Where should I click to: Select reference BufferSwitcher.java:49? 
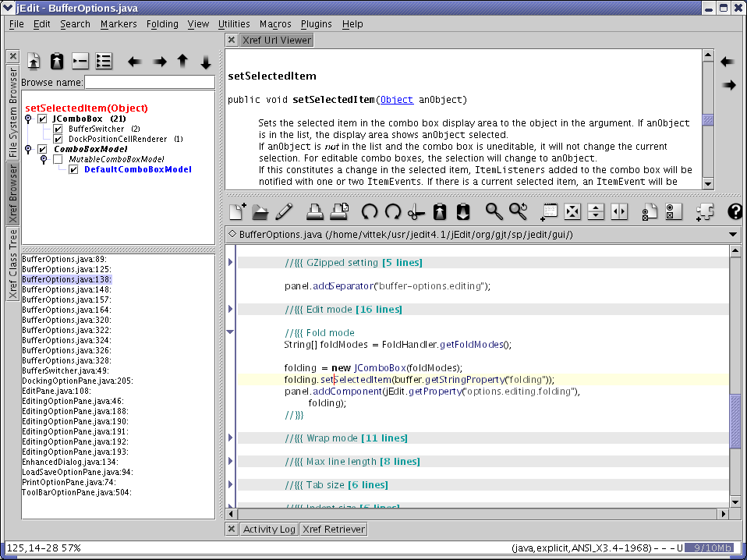pos(65,370)
